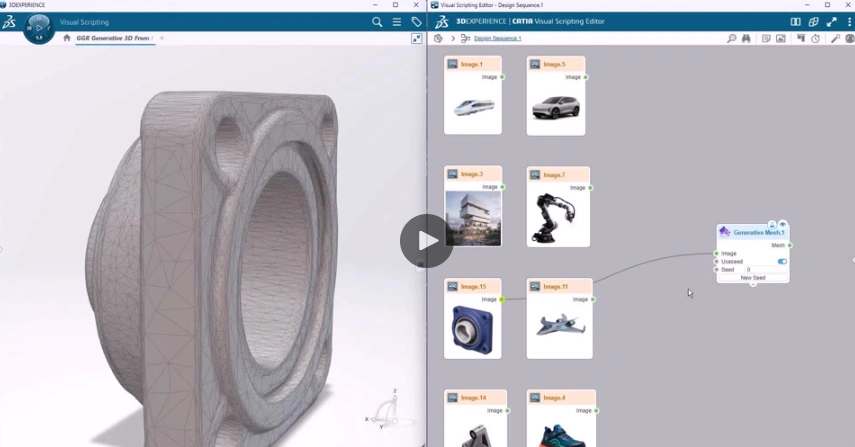Click the Image output port of Image.7
855x447 pixels.
[x=591, y=188]
